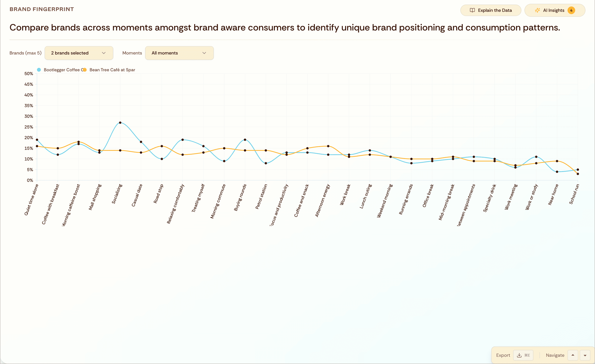
Task: Toggle the Bootlegger Coffee series visibility
Action: point(62,70)
